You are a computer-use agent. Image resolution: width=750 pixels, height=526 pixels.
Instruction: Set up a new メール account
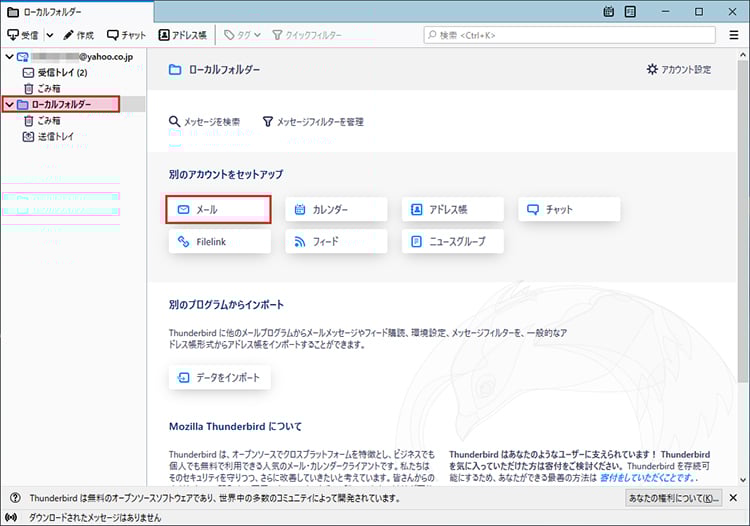click(219, 209)
